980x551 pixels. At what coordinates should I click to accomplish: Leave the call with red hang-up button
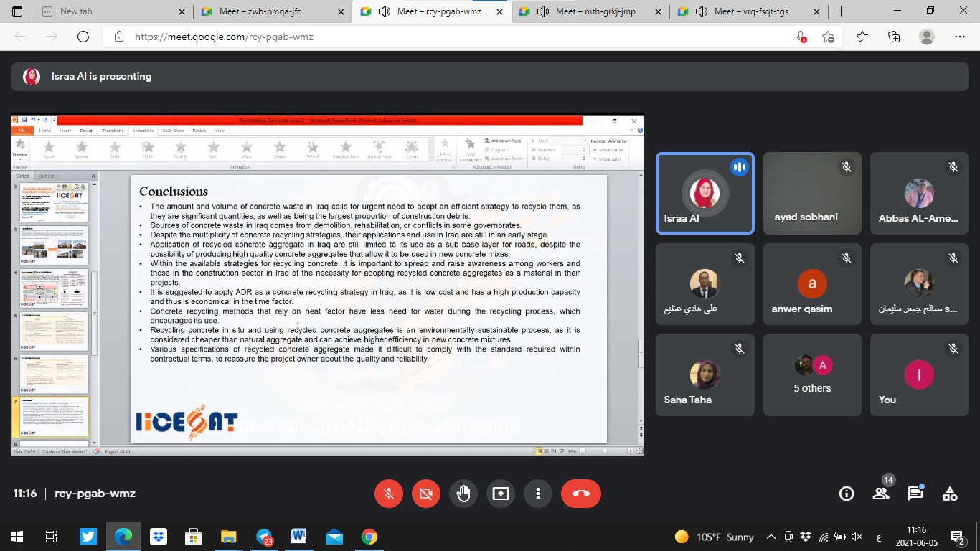(x=581, y=494)
